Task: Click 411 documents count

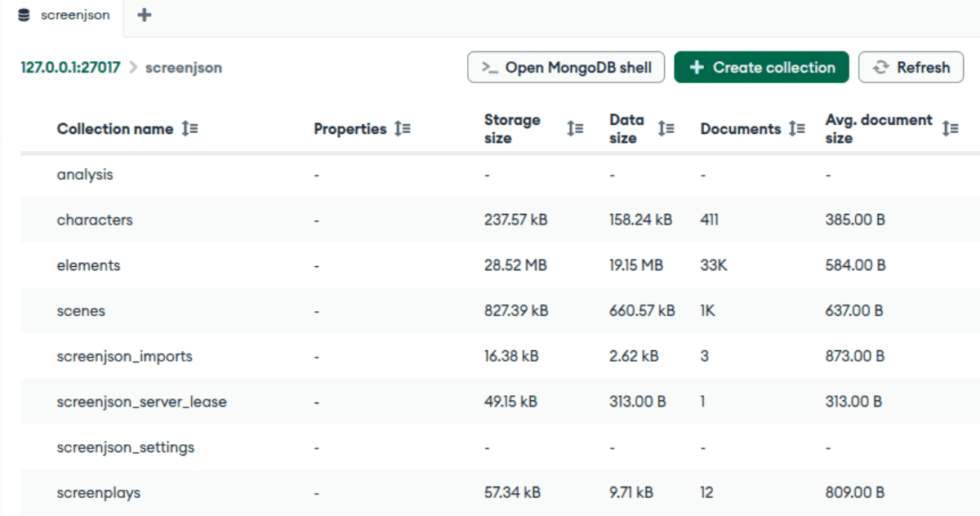Action: point(710,220)
